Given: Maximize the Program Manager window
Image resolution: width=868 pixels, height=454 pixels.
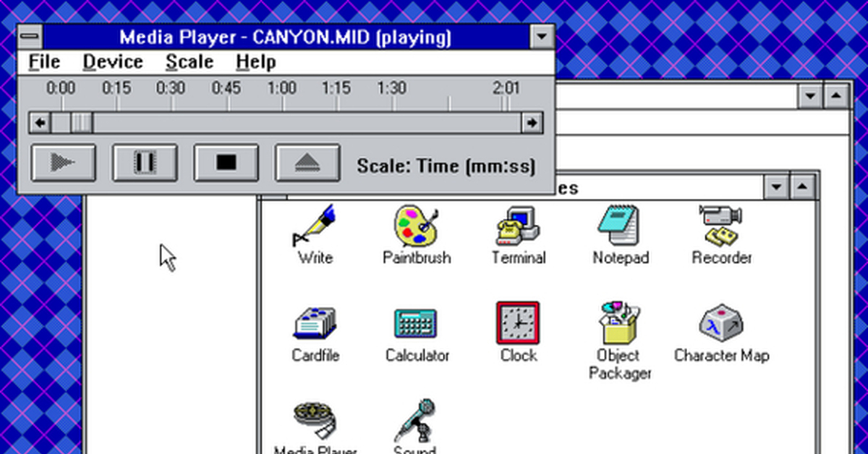Looking at the screenshot, I should pos(835,96).
